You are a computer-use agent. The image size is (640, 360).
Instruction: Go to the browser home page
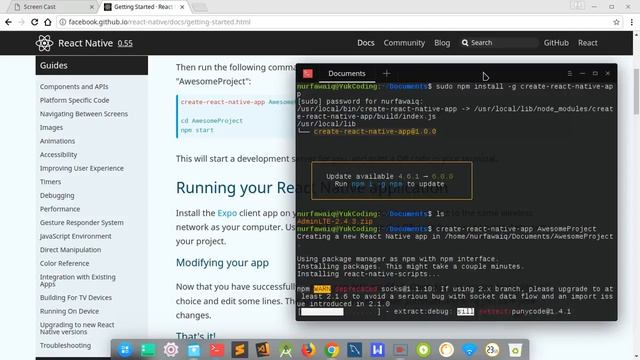(x=48, y=22)
